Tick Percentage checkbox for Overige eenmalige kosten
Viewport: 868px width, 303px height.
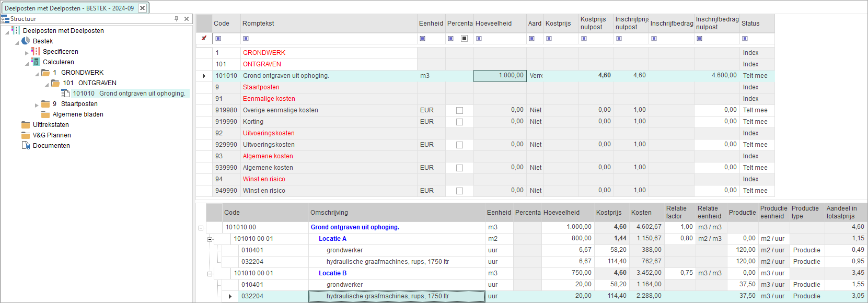click(459, 110)
